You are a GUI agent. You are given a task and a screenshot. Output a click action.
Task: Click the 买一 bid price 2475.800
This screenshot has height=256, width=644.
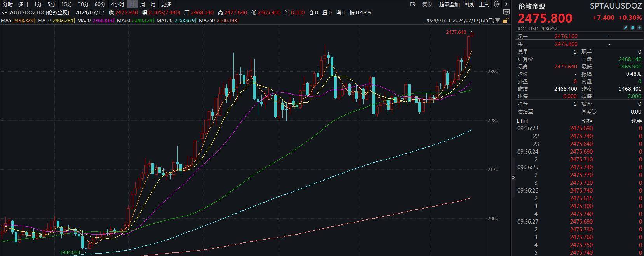point(566,44)
